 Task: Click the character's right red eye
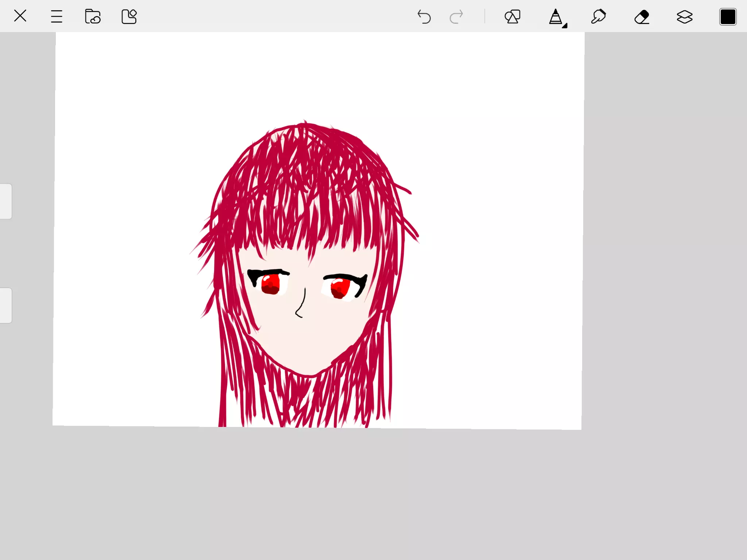[340, 288]
